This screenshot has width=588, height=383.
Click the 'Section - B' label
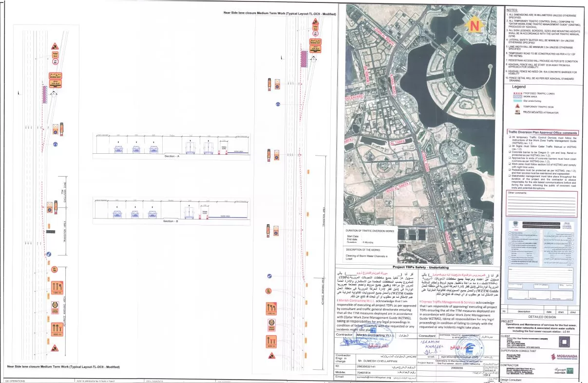(x=171, y=221)
